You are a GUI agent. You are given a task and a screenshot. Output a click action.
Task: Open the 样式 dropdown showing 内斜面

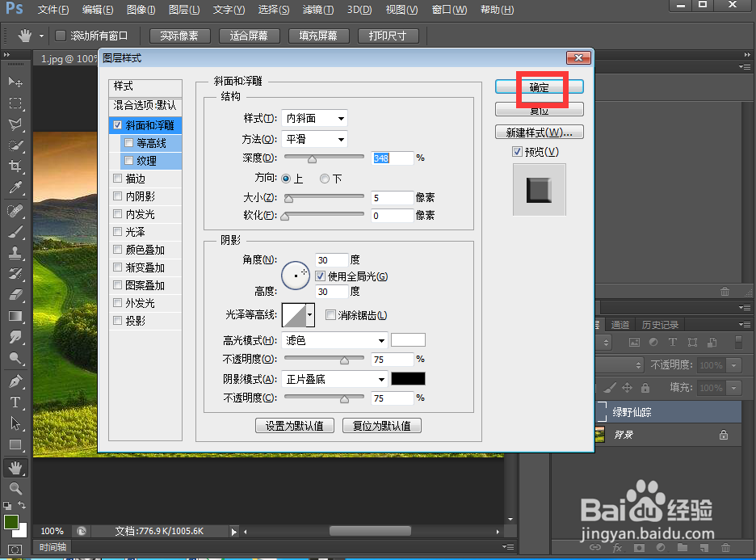pyautogui.click(x=313, y=118)
